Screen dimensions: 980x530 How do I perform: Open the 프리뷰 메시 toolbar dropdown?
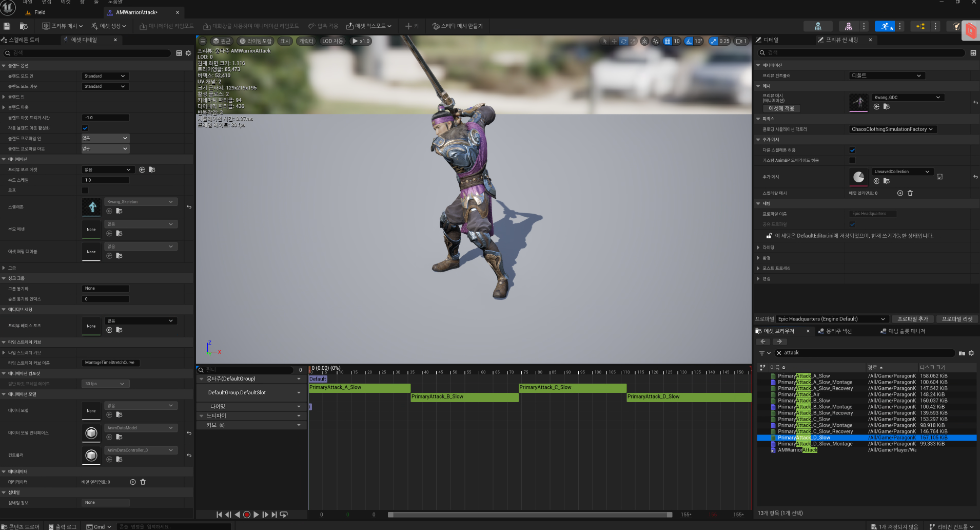(x=62, y=26)
